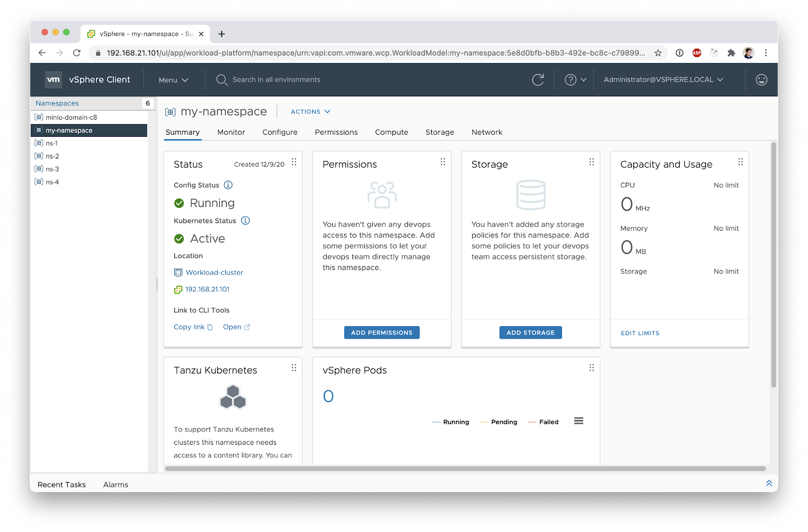Image resolution: width=808 pixels, height=532 pixels.
Task: Open the Menu dropdown
Action: [173, 80]
